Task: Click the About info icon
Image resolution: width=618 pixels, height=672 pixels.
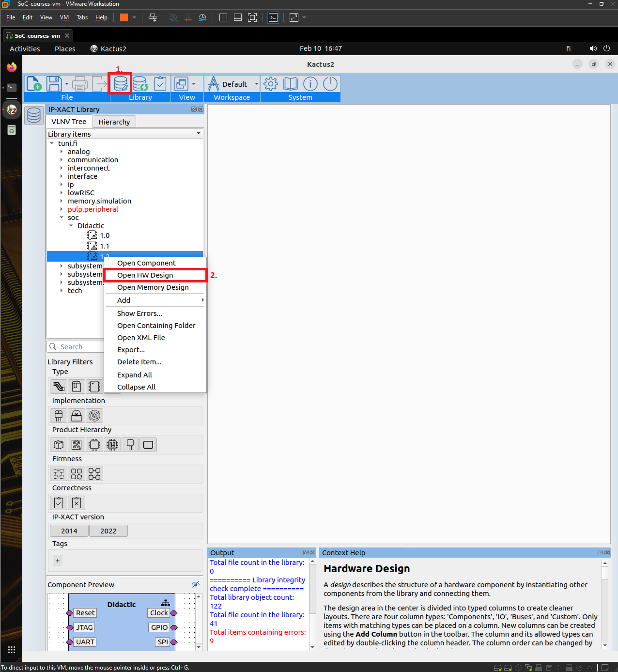Action: click(x=310, y=84)
